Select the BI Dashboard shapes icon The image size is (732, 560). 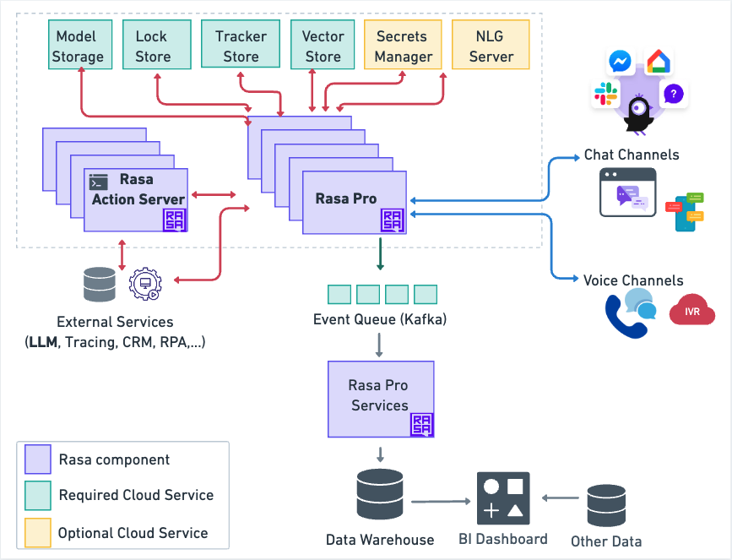click(x=503, y=499)
